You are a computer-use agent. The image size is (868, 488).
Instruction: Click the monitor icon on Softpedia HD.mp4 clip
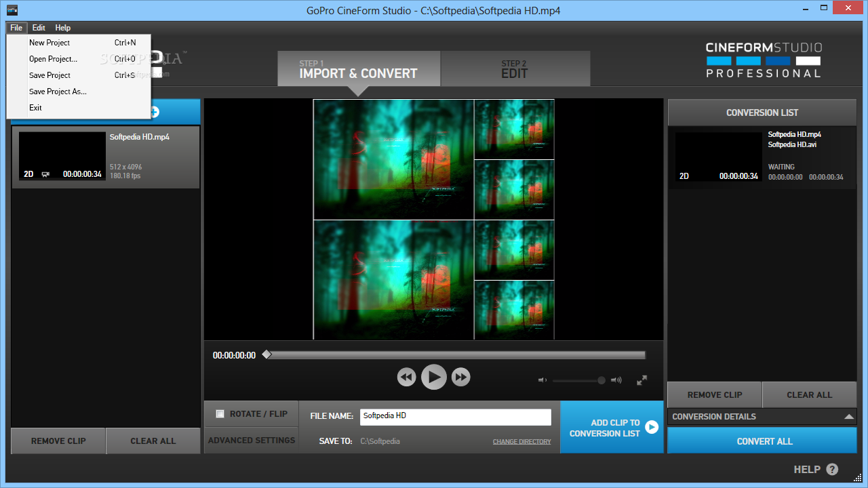coord(45,174)
